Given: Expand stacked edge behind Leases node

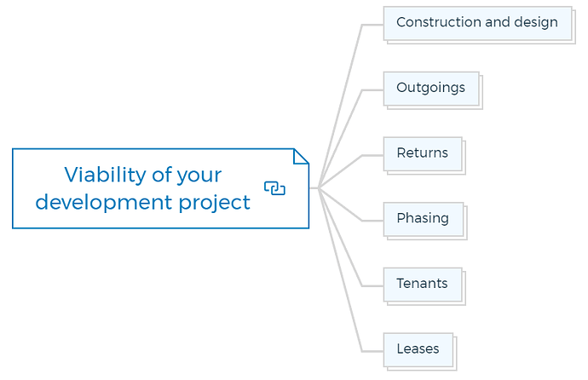Looking at the screenshot, I should point(455,354).
